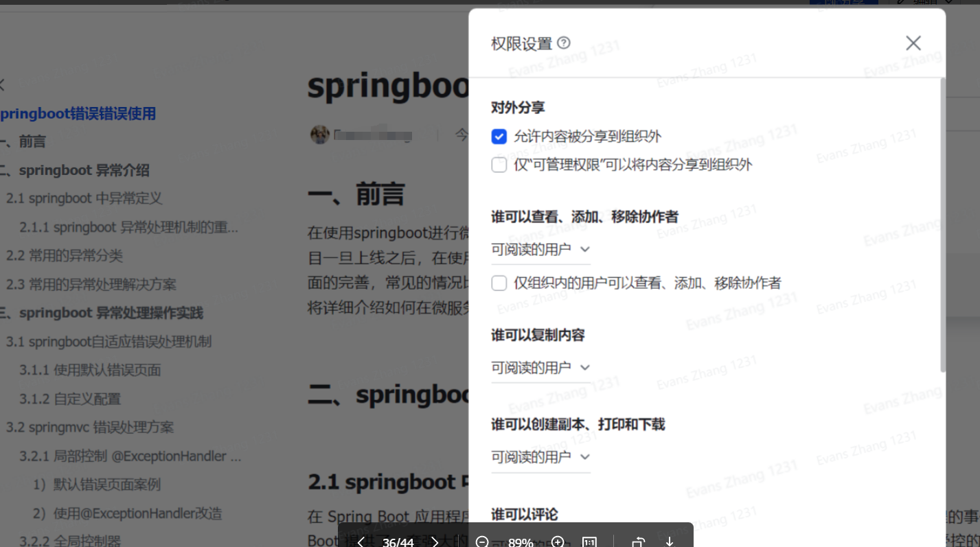Reset zoom with the 1:1 icon

coord(589,542)
